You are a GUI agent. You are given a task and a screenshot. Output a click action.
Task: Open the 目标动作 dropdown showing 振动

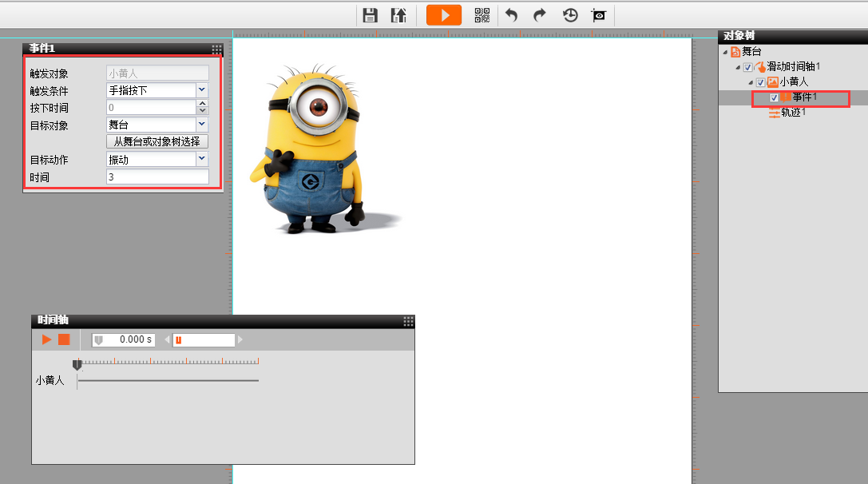click(202, 160)
